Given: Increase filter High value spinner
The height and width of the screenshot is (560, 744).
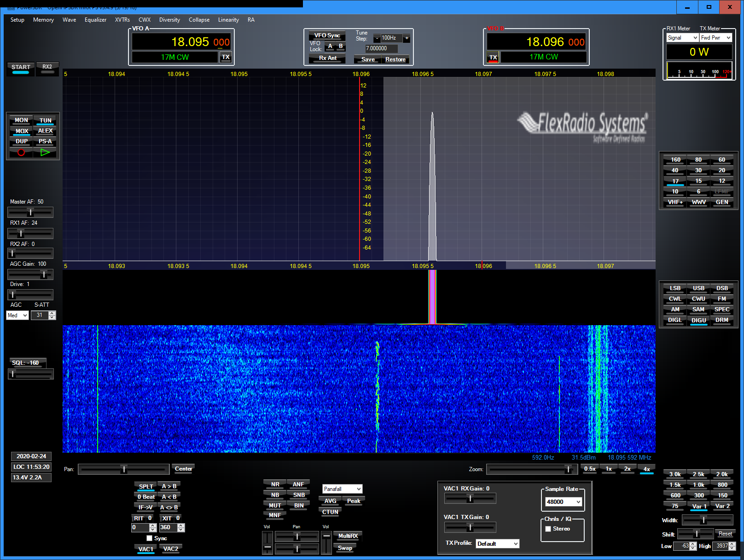Looking at the screenshot, I should pos(732,544).
